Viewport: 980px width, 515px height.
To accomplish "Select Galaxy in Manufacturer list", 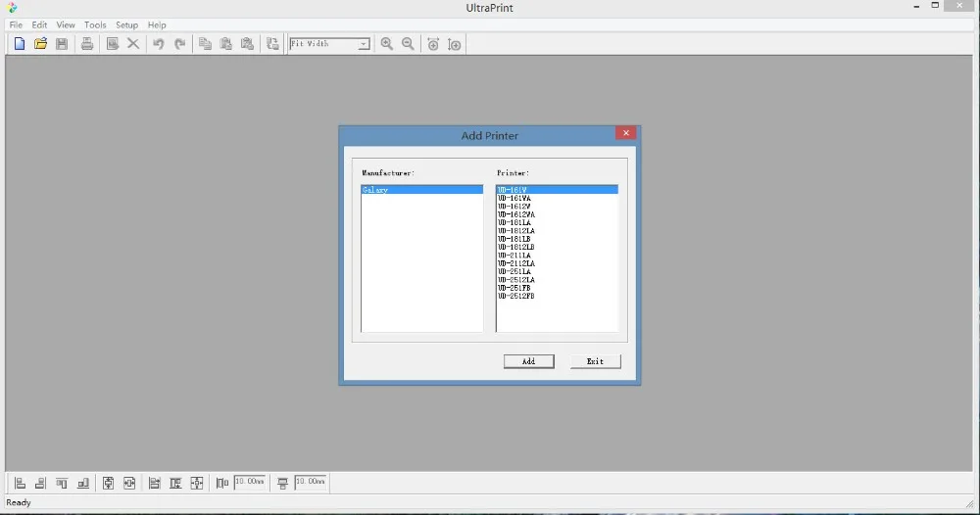I will pos(421,190).
